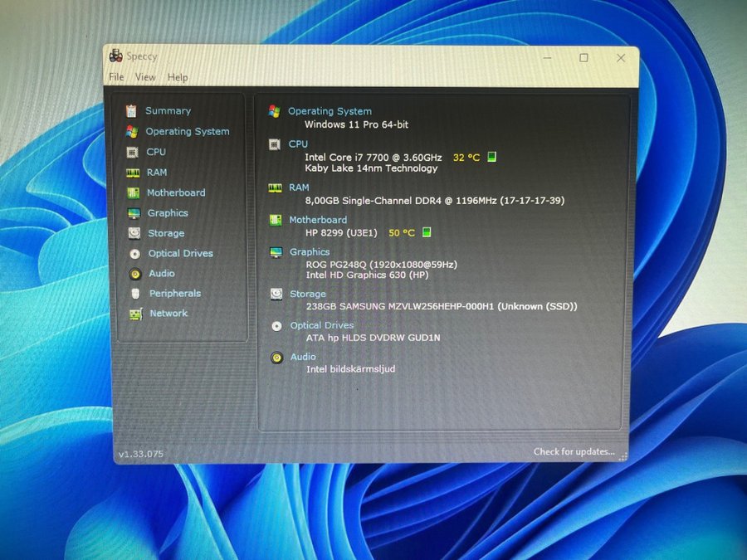This screenshot has height=560, width=747.
Task: Click the version number v1.33.075
Action: pos(141,454)
